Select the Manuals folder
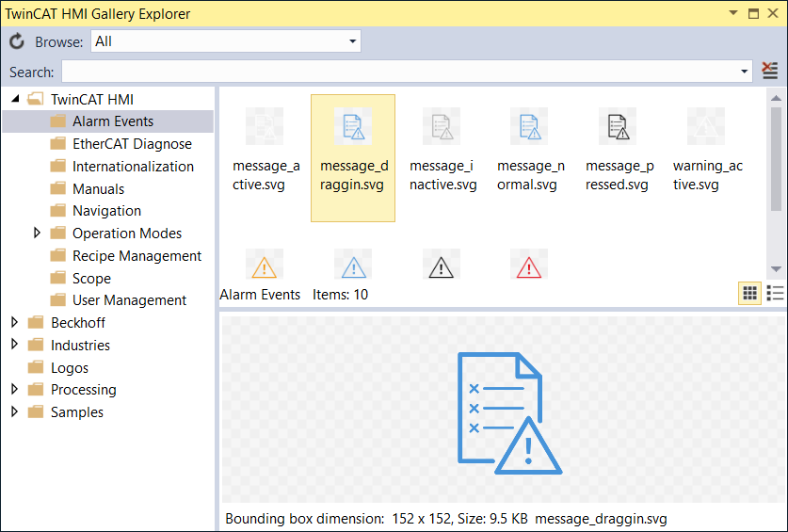The width and height of the screenshot is (788, 532). point(88,188)
